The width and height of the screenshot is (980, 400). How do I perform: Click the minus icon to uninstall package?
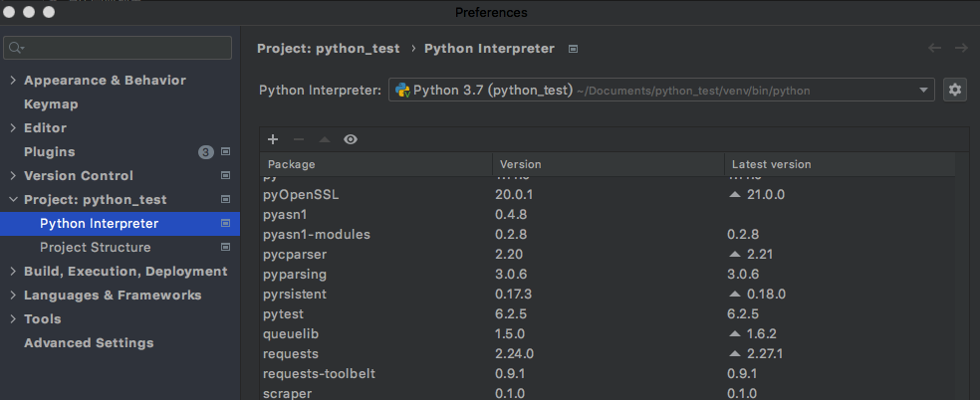299,140
